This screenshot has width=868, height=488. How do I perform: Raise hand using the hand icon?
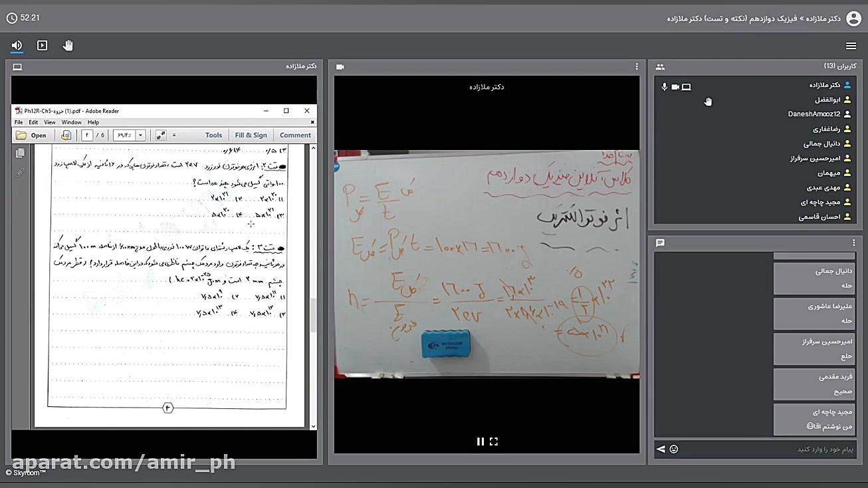[67, 45]
